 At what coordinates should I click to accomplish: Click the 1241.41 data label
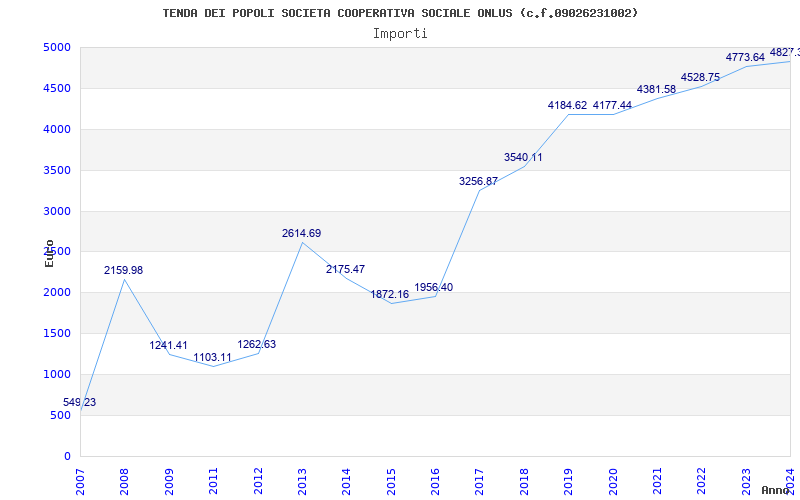[x=169, y=346]
